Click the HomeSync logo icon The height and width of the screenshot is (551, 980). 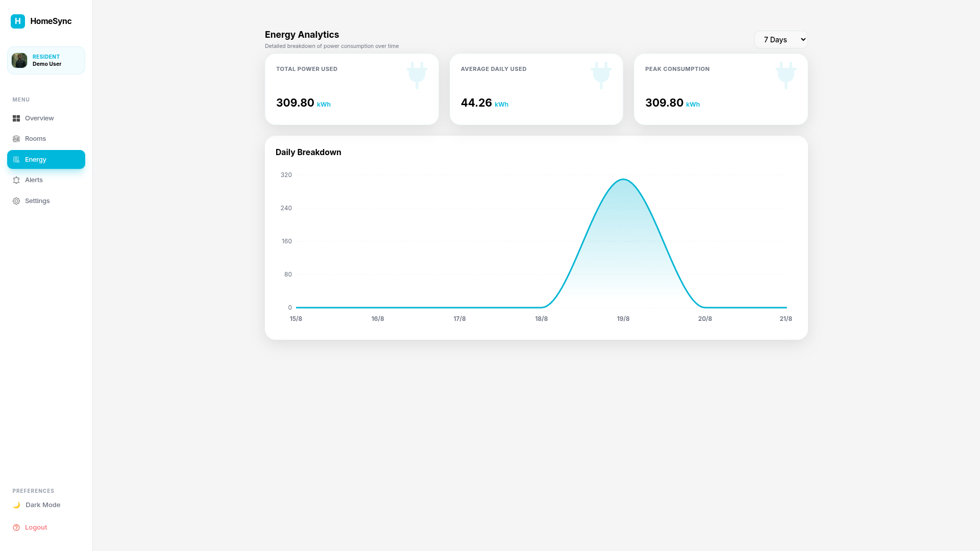click(18, 21)
